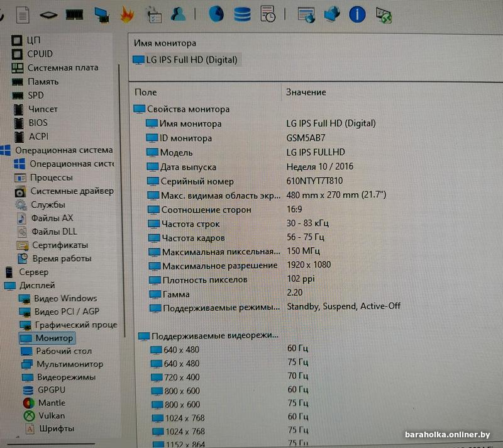The height and width of the screenshot is (448, 503).
Task: Open Мультимонитор tree item
Action: 62,364
